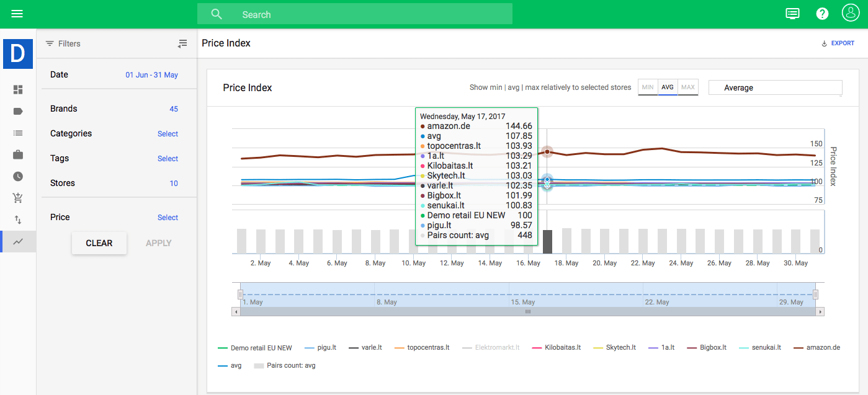The image size is (868, 395).
Task: Switch to the MAX tab
Action: [688, 87]
